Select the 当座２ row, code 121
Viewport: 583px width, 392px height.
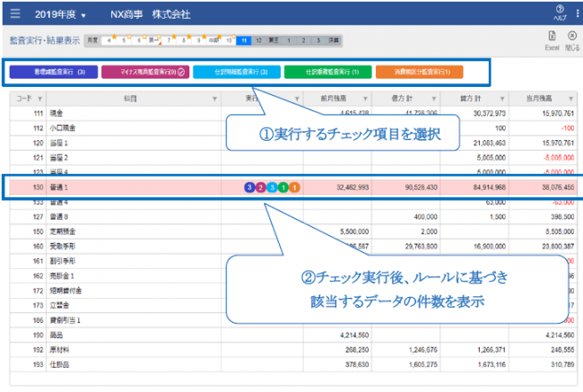(293, 158)
